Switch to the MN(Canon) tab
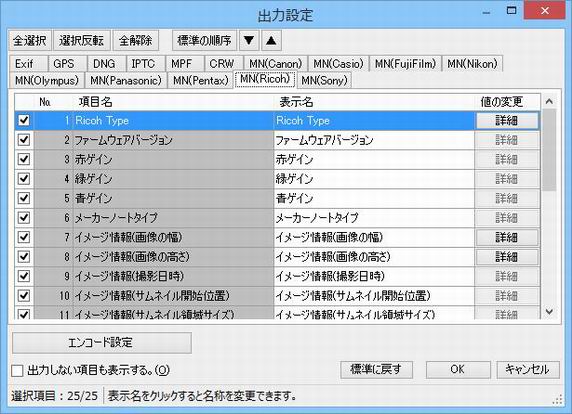 click(275, 64)
